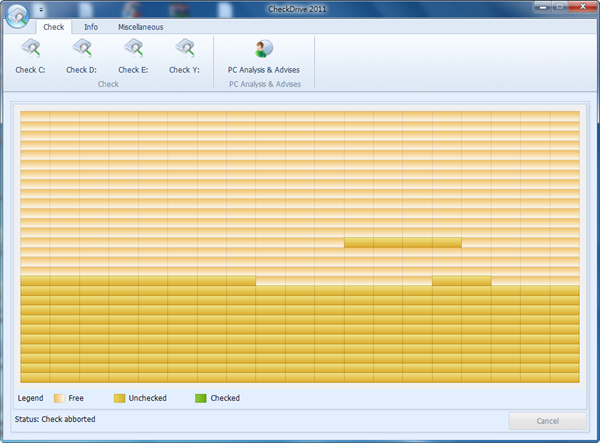The width and height of the screenshot is (600, 443).
Task: Select the Check E: drive tool
Action: pos(133,50)
